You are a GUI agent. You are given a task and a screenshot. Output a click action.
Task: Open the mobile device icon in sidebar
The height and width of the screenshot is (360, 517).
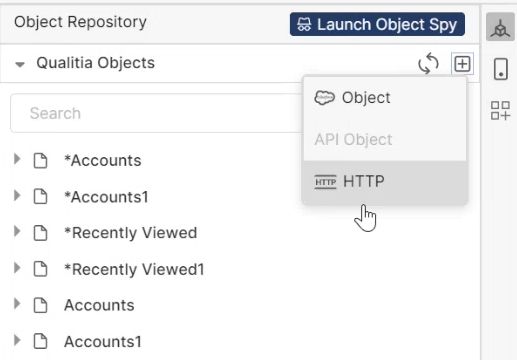tap(501, 69)
